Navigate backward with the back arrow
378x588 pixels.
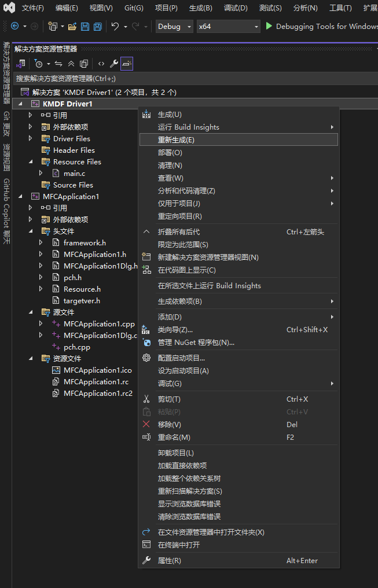coord(14,26)
